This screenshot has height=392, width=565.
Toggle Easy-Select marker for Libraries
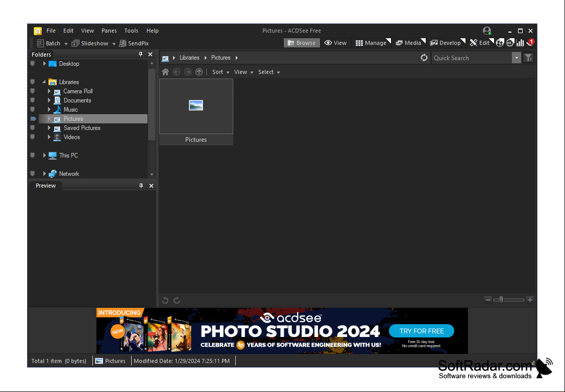[x=33, y=82]
